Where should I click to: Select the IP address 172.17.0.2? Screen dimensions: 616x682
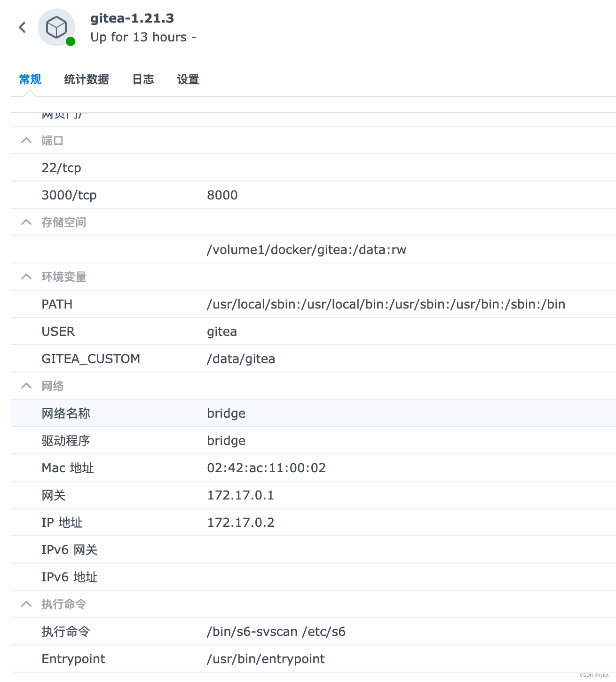[x=241, y=523]
